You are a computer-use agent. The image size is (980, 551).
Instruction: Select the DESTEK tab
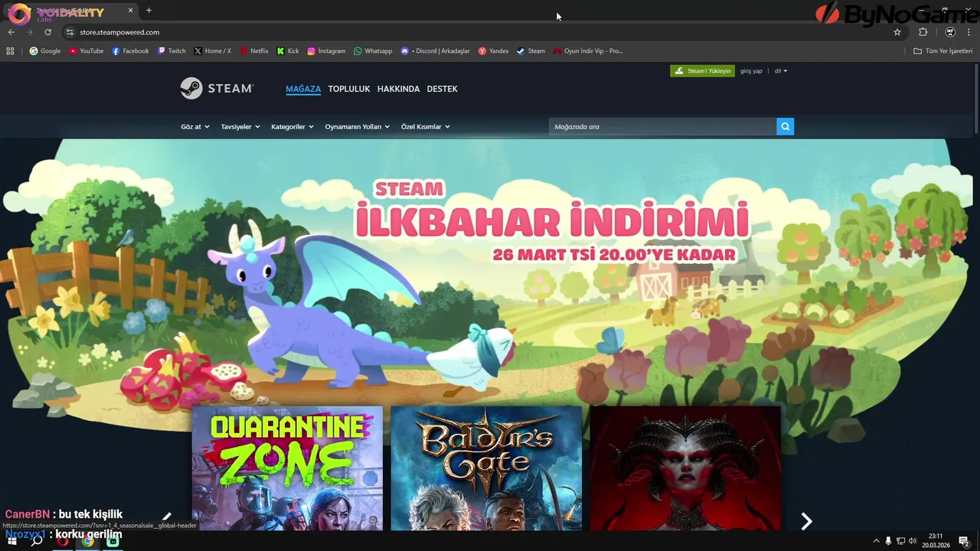click(x=442, y=89)
